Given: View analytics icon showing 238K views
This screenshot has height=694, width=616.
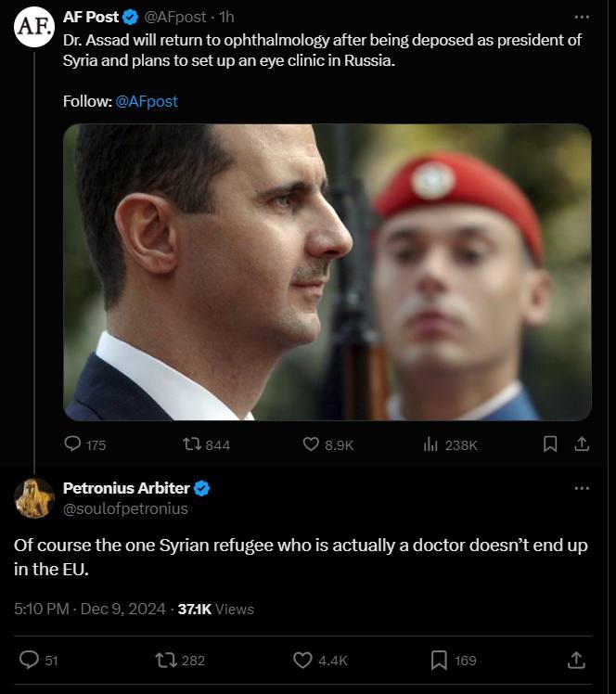Looking at the screenshot, I should tap(430, 443).
